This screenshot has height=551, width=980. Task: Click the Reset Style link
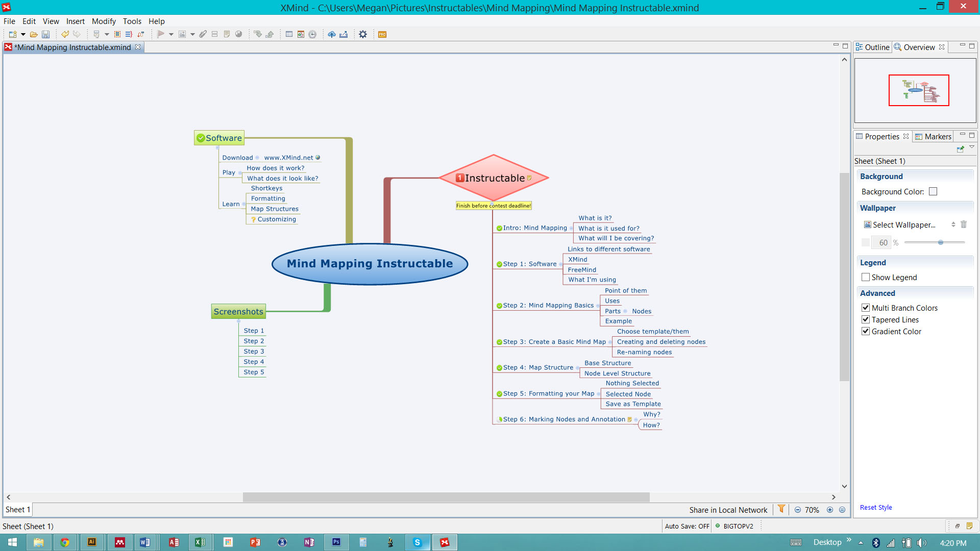tap(876, 507)
